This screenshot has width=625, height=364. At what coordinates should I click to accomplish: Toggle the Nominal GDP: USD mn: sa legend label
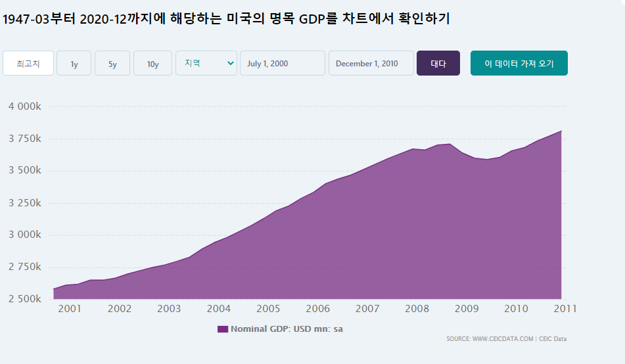coord(287,329)
